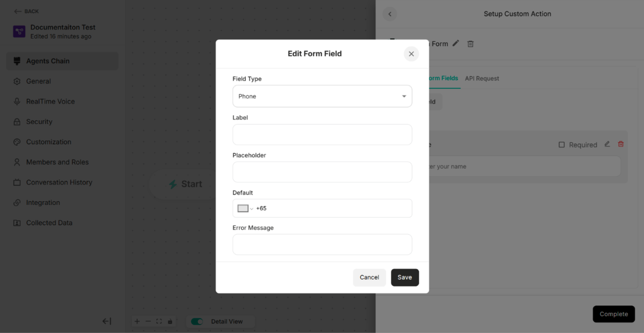Viewport: 644px width, 333px height.
Task: Click the flag swatch in the Default field
Action: [243, 208]
